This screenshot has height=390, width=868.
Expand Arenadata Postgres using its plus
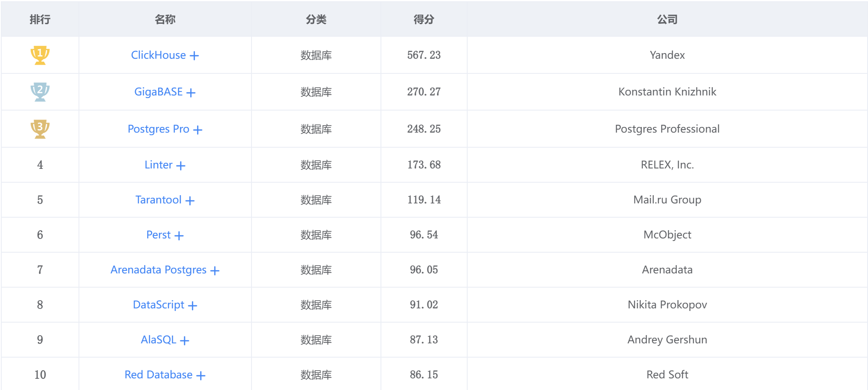click(x=215, y=270)
